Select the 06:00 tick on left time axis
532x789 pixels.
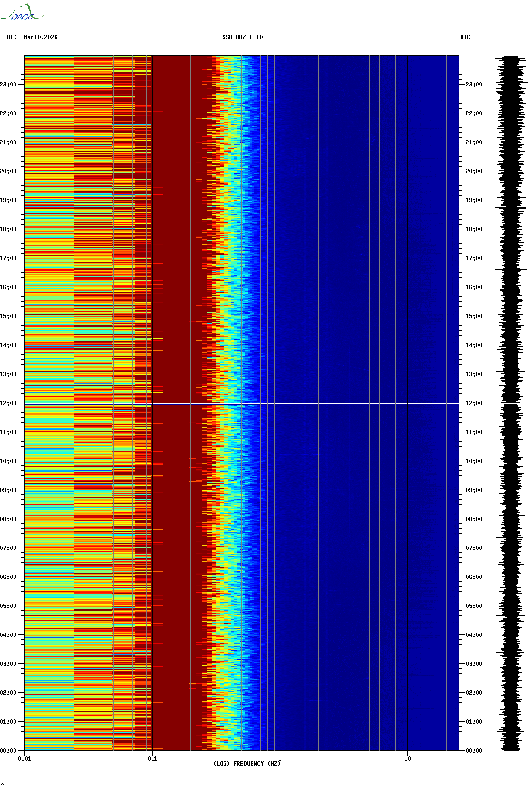[9, 577]
